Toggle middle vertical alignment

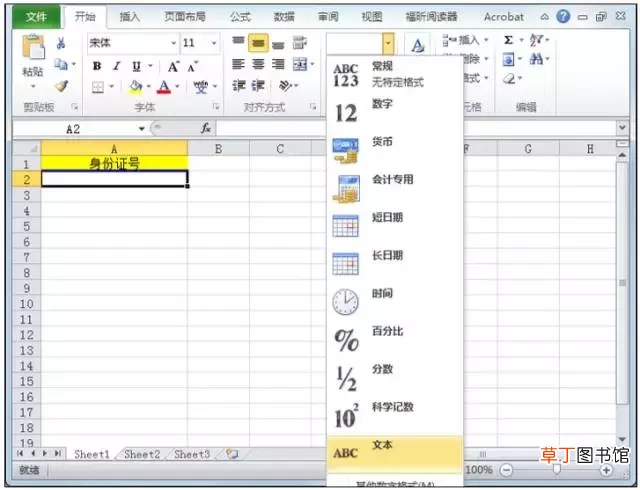pos(258,42)
